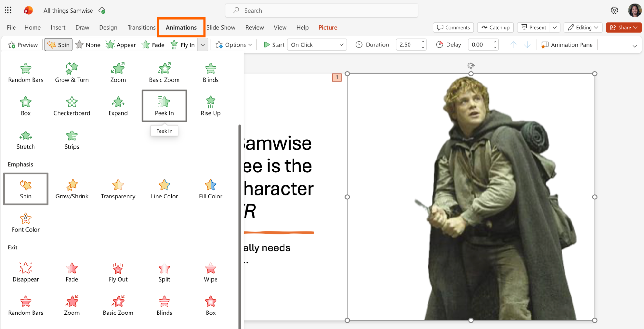
Task: Apply the Stretch animation
Action: 25,140
